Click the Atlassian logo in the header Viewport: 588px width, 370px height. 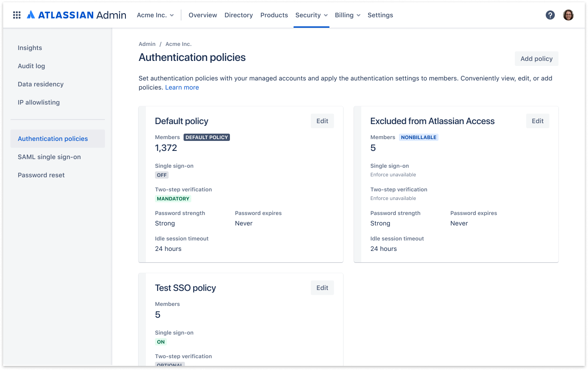click(x=31, y=14)
